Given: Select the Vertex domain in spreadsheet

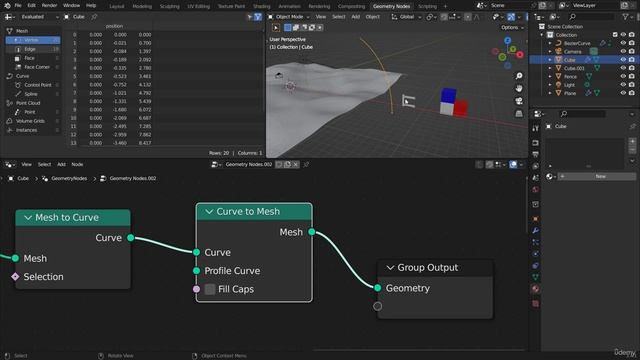Looking at the screenshot, I should [x=33, y=40].
